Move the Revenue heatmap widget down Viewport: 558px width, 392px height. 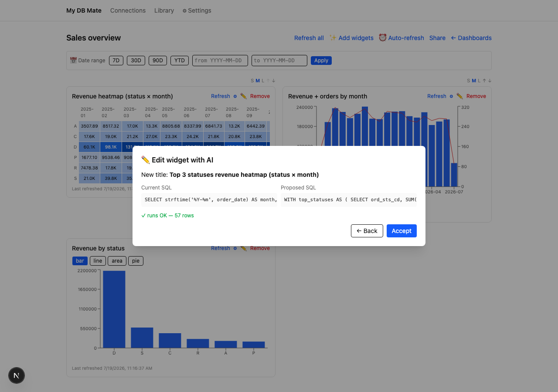click(273, 81)
